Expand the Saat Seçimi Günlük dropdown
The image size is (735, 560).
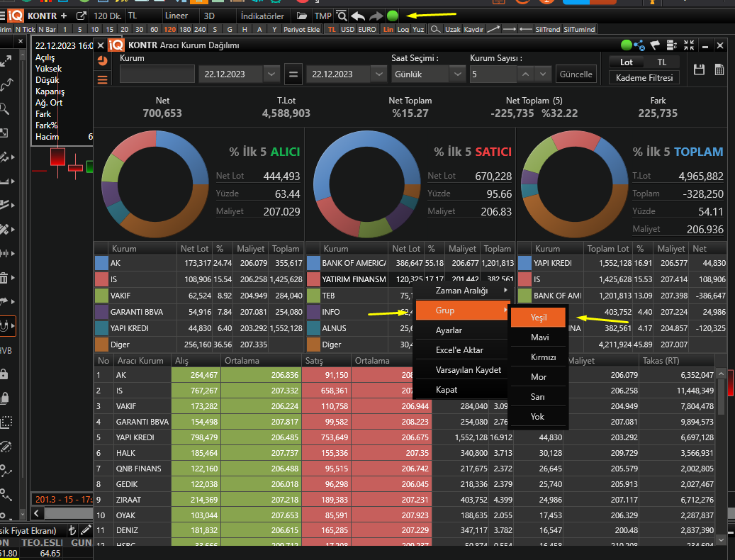[458, 74]
